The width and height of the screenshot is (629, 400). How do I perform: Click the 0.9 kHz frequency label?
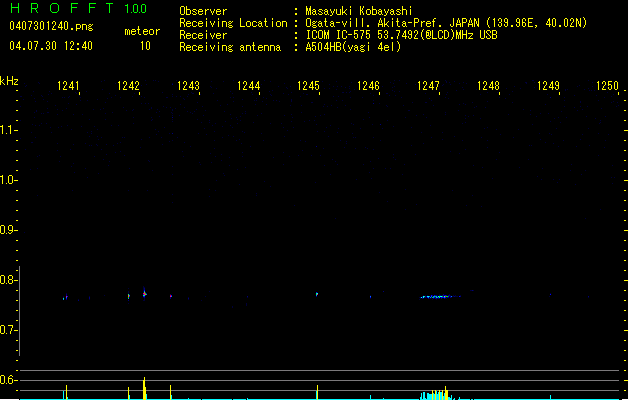click(x=8, y=230)
